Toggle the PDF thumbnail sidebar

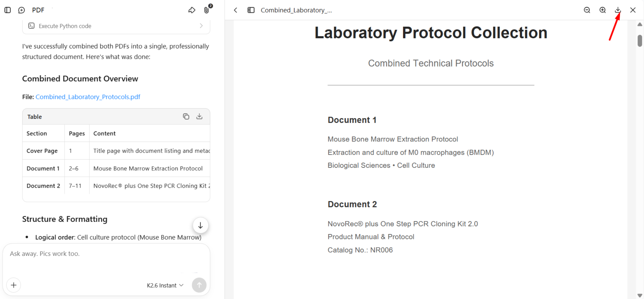click(251, 10)
